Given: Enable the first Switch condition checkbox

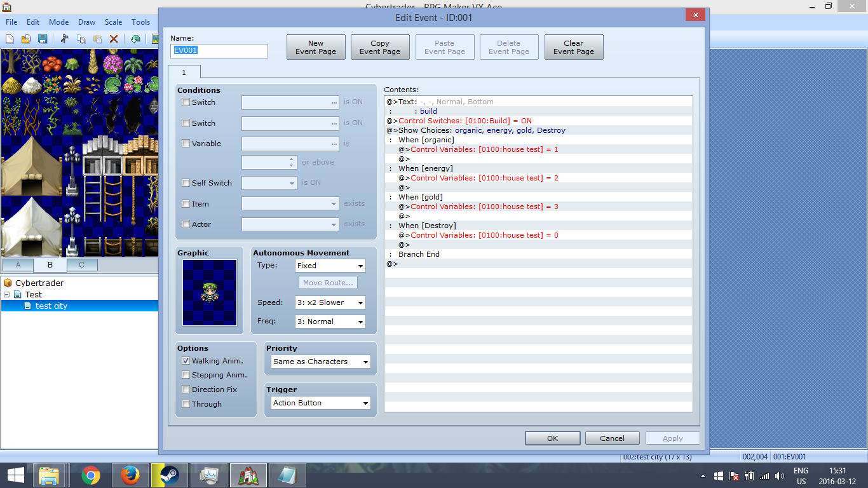Looking at the screenshot, I should click(x=186, y=102).
